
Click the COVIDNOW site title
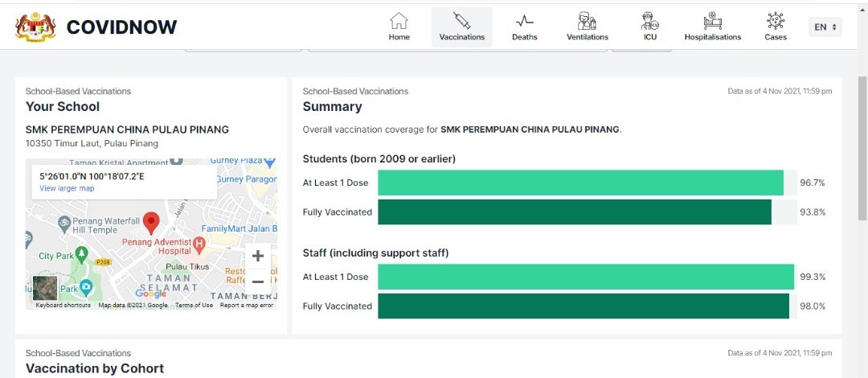tap(122, 27)
